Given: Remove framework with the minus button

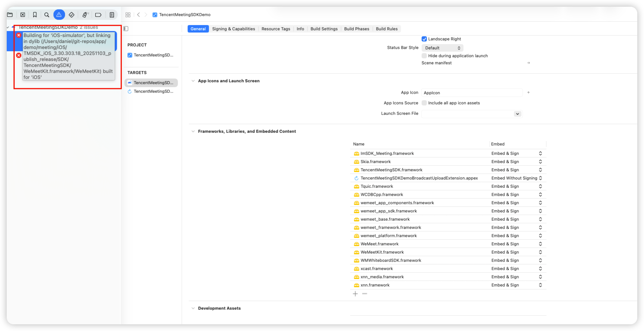Looking at the screenshot, I should coord(364,294).
